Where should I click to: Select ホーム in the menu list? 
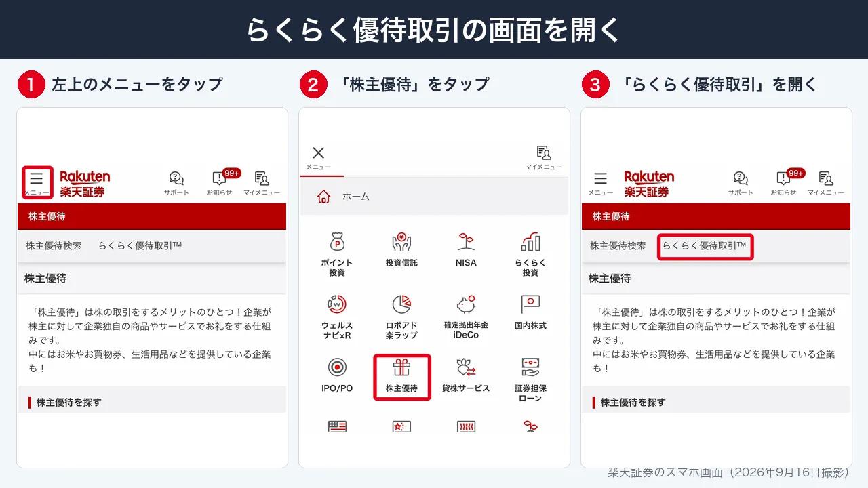(434, 197)
